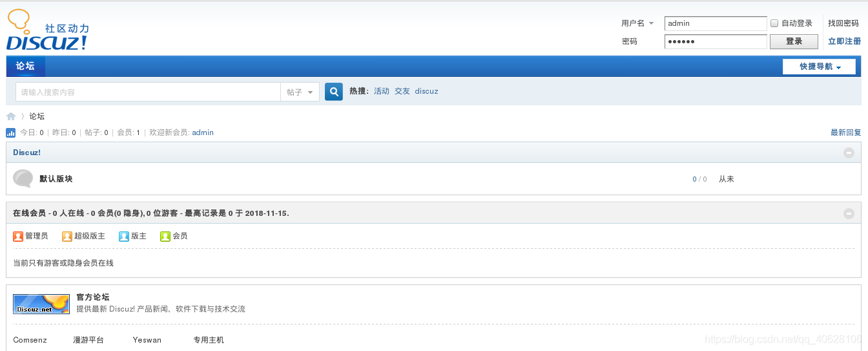This screenshot has width=868, height=351.
Task: Click the blue search magnifier button
Action: coord(333,92)
